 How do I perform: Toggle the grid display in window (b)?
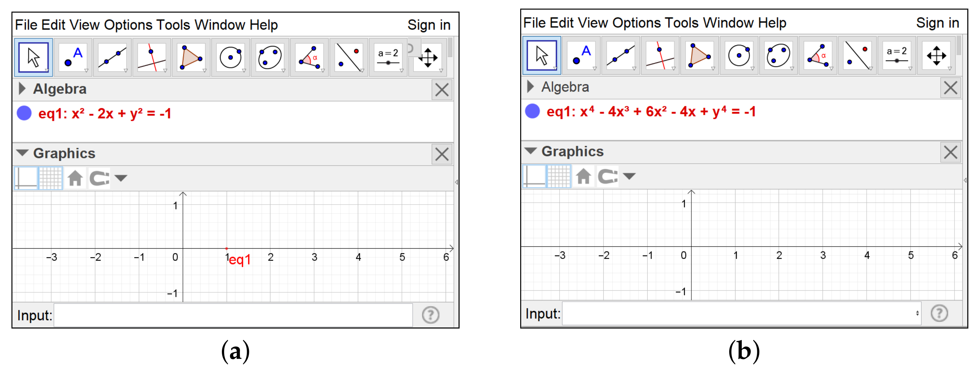click(559, 176)
